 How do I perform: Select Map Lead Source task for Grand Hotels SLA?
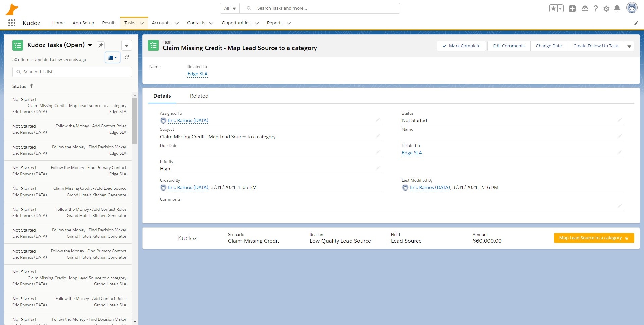point(68,278)
